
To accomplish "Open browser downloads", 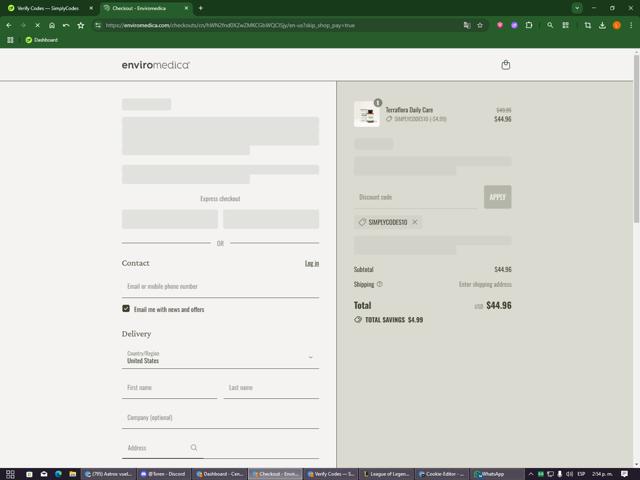I will pos(602,25).
